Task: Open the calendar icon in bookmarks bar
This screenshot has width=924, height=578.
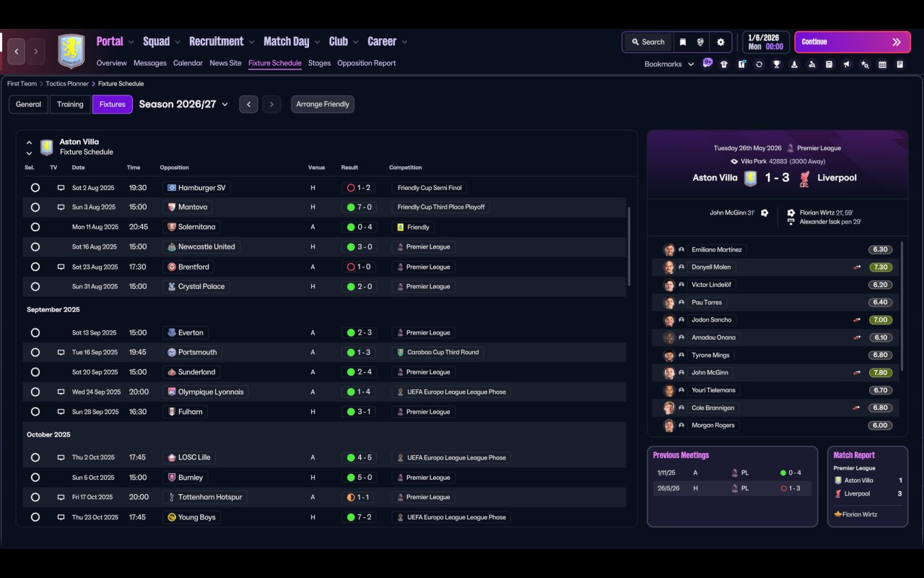Action: 882,64
